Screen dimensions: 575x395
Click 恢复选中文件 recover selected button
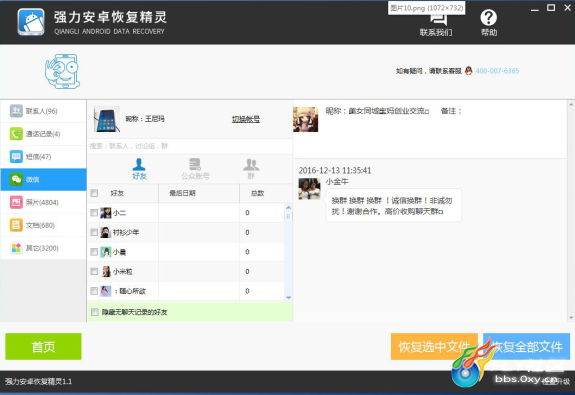[434, 346]
